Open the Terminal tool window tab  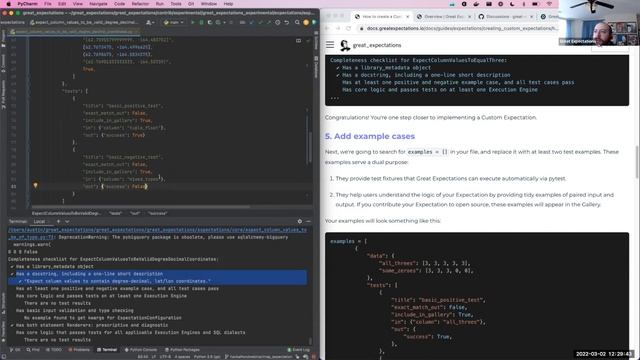(x=107, y=350)
